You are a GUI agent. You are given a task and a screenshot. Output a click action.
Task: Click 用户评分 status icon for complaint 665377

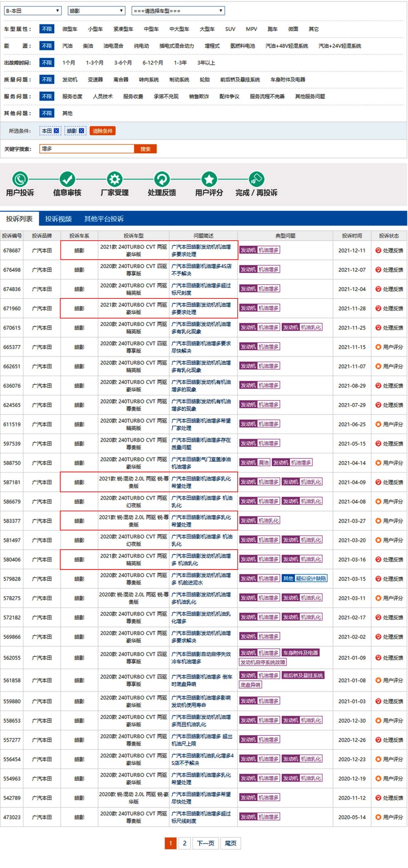pos(378,347)
